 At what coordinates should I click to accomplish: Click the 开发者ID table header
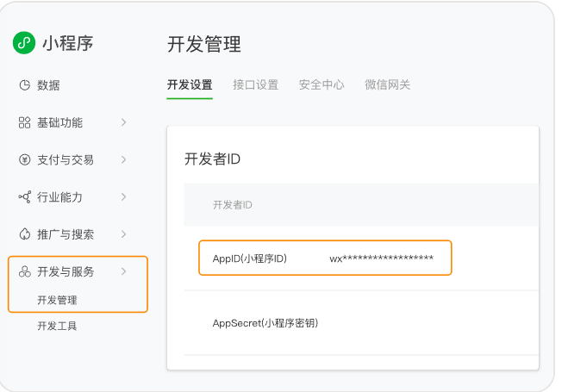tap(232, 205)
